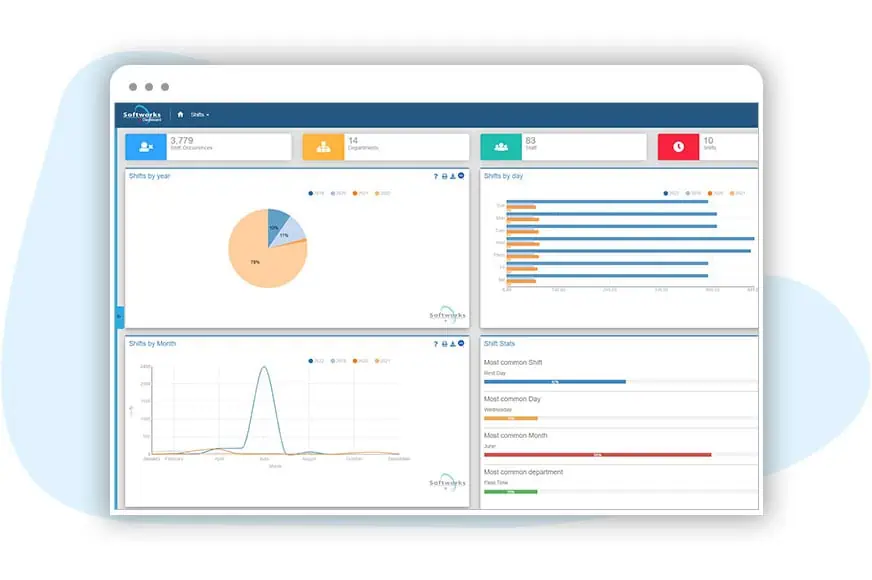Click the Shifts by Month panel title
Screen dimensions: 872x580
(x=152, y=344)
